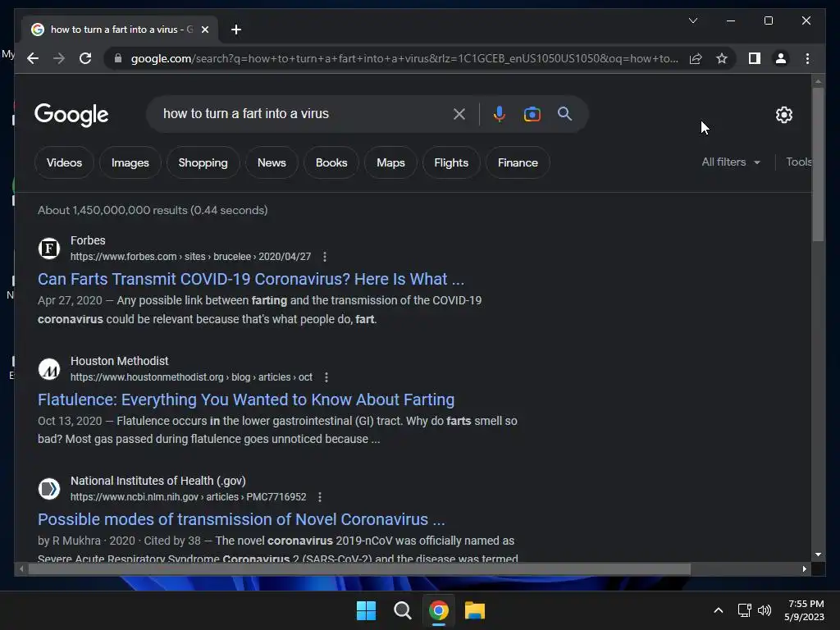The width and height of the screenshot is (840, 630).
Task: Click the Forbes favicon
Action: [49, 248]
